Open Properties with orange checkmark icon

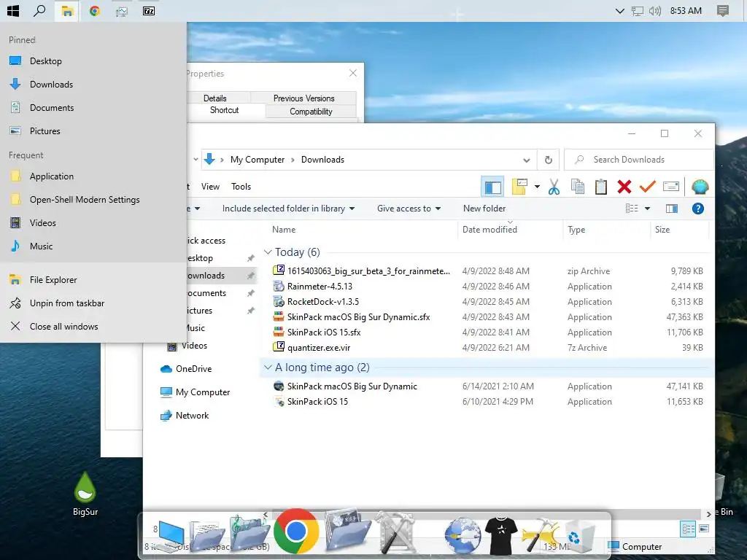coord(648,187)
